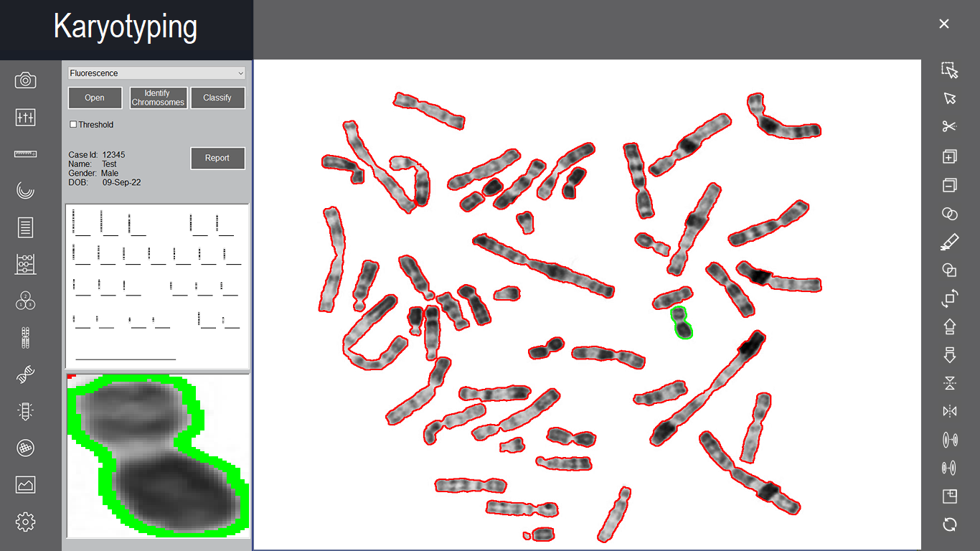Click the overlapping circles separation tool
The width and height of the screenshot is (980, 551).
(x=949, y=214)
